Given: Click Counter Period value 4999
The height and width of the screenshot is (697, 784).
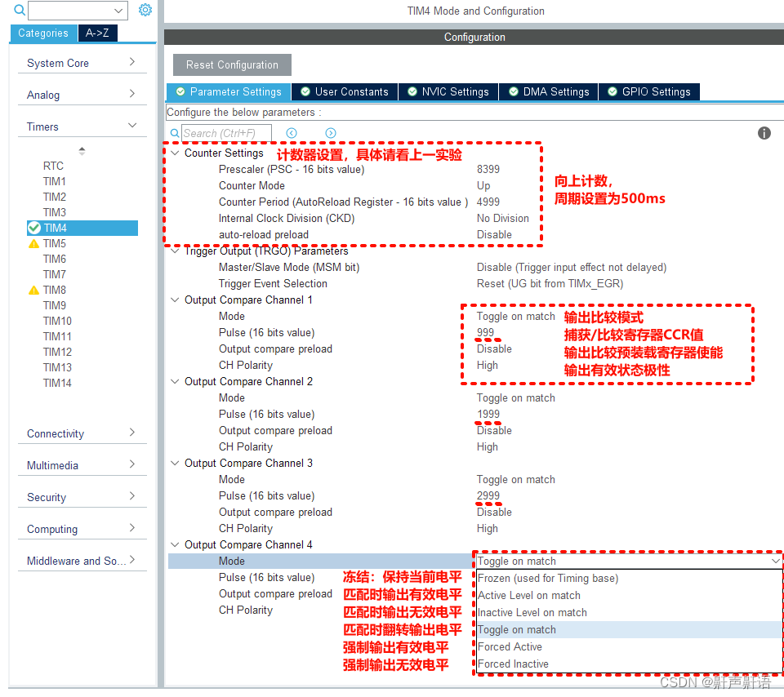Looking at the screenshot, I should [488, 202].
